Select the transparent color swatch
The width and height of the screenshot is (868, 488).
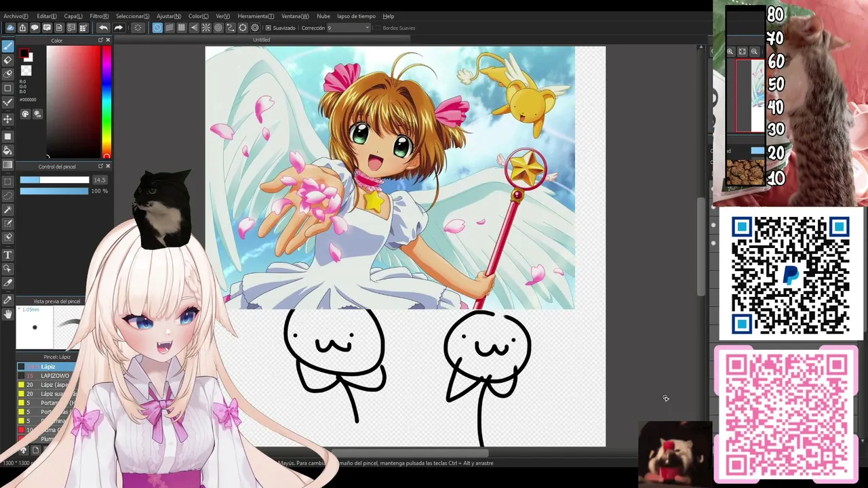[x=26, y=70]
